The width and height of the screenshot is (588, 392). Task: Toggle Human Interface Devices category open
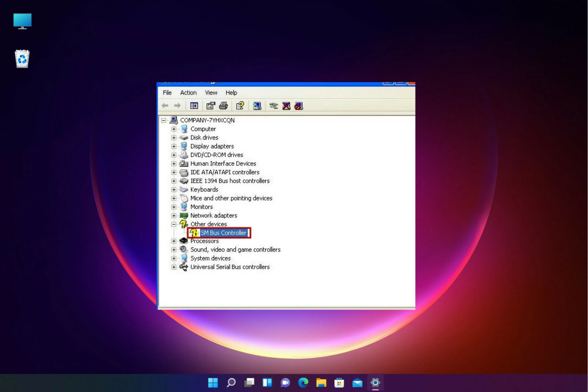pyautogui.click(x=174, y=163)
